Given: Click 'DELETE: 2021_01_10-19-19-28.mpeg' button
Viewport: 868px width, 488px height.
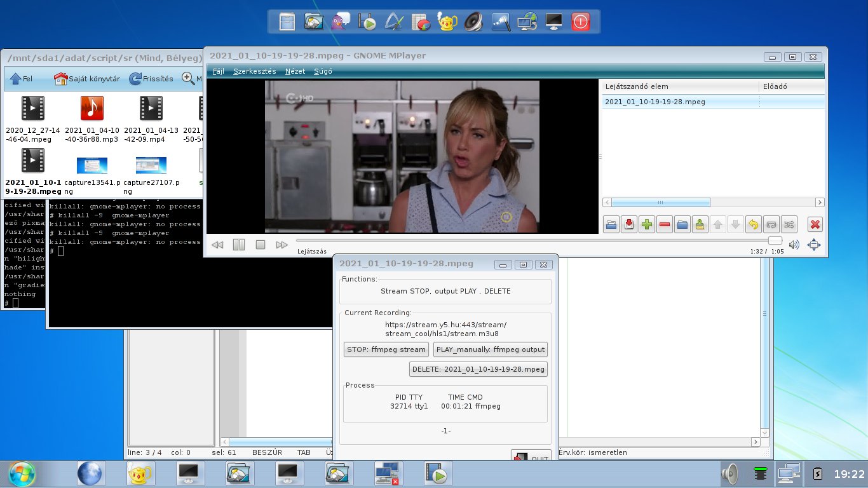Looking at the screenshot, I should coord(478,369).
